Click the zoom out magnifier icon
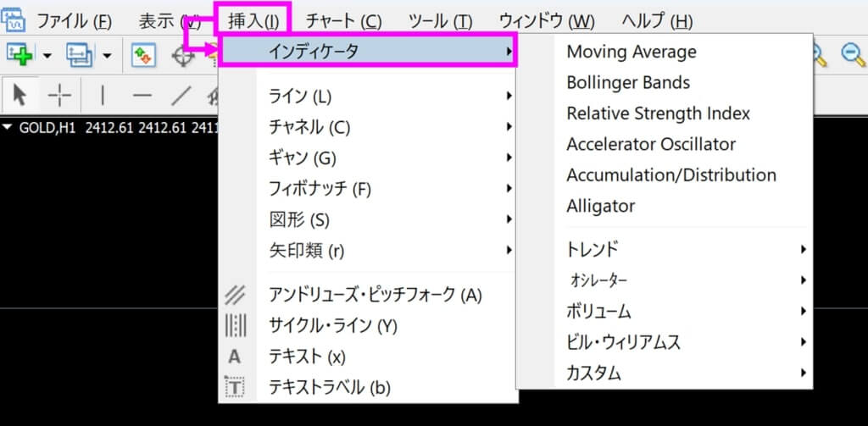The image size is (868, 426). pyautogui.click(x=853, y=55)
